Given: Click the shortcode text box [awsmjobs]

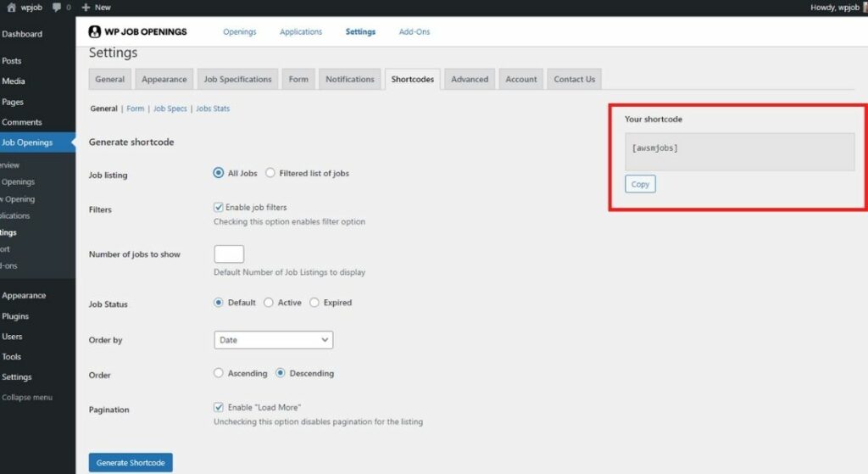Looking at the screenshot, I should [739, 151].
